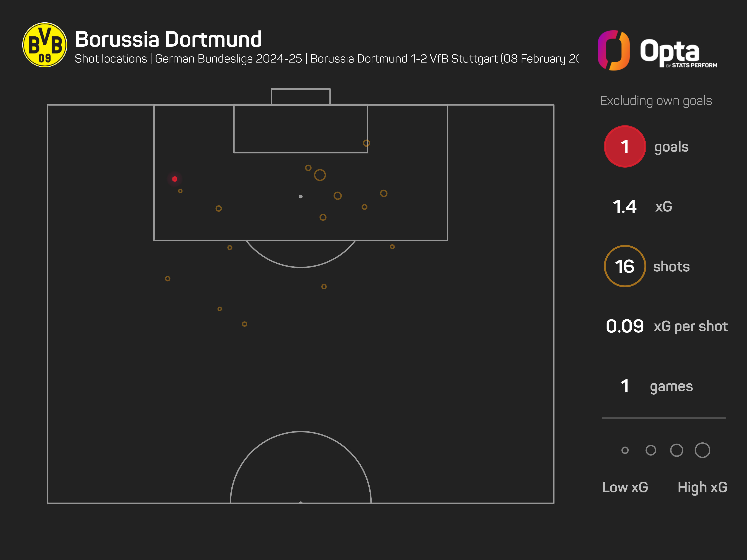747x560 pixels.
Task: Click the 0.09 xG per shot value
Action: [625, 326]
